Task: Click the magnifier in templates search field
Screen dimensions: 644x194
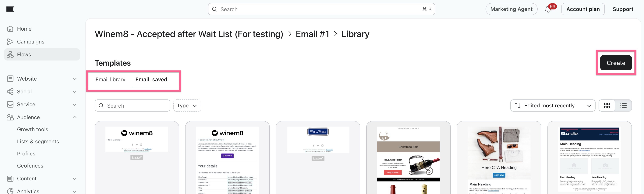Action: pyautogui.click(x=101, y=106)
